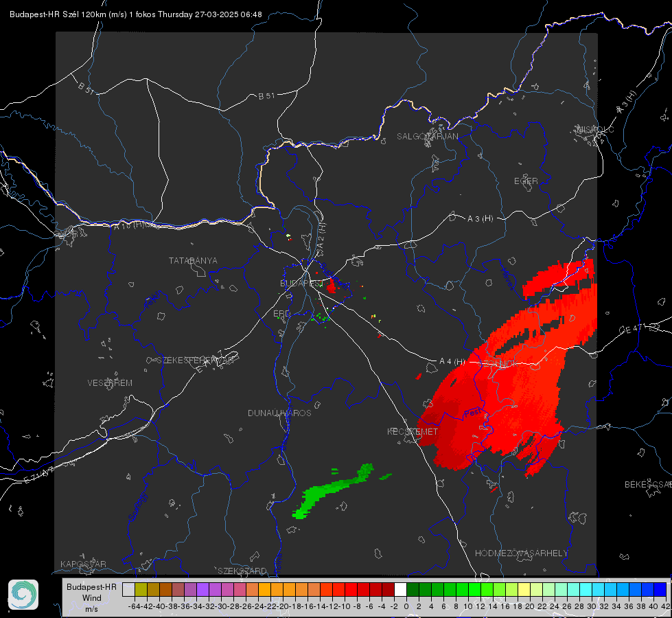Click the radar title text with timestamp 06:48
The width and height of the screenshot is (672, 618).
point(135,14)
